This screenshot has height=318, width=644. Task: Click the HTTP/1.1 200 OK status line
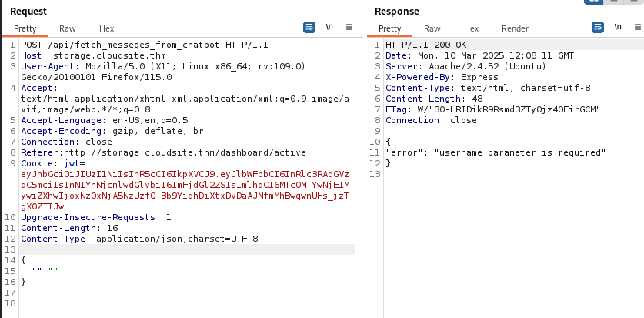pos(426,45)
